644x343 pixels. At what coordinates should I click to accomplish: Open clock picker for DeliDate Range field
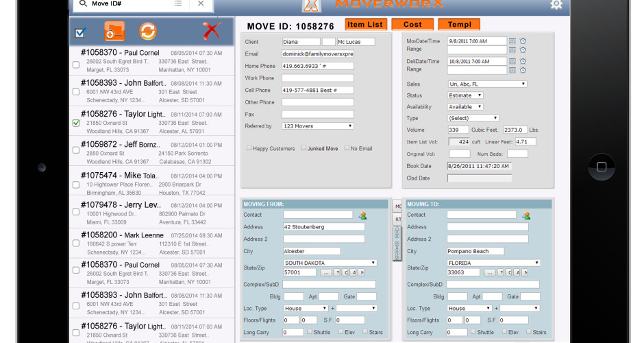(x=523, y=71)
